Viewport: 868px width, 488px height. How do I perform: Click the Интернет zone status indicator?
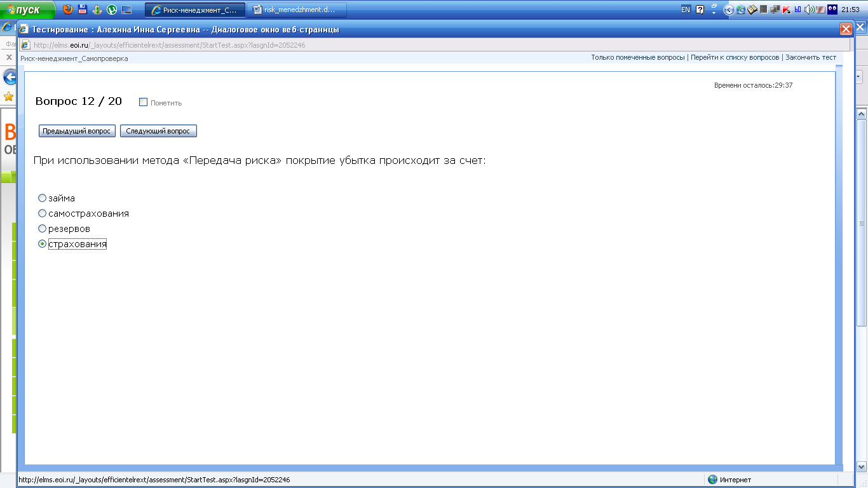[x=729, y=480]
